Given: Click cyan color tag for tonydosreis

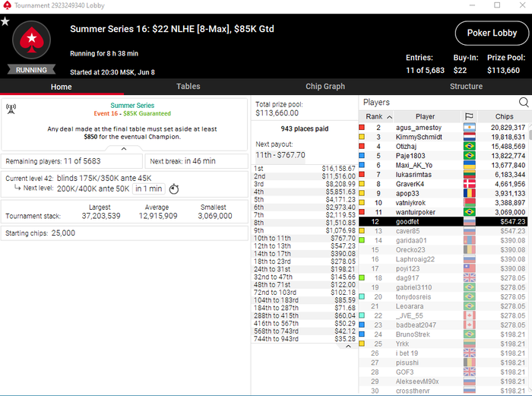Looking at the screenshot, I should pos(362,296).
